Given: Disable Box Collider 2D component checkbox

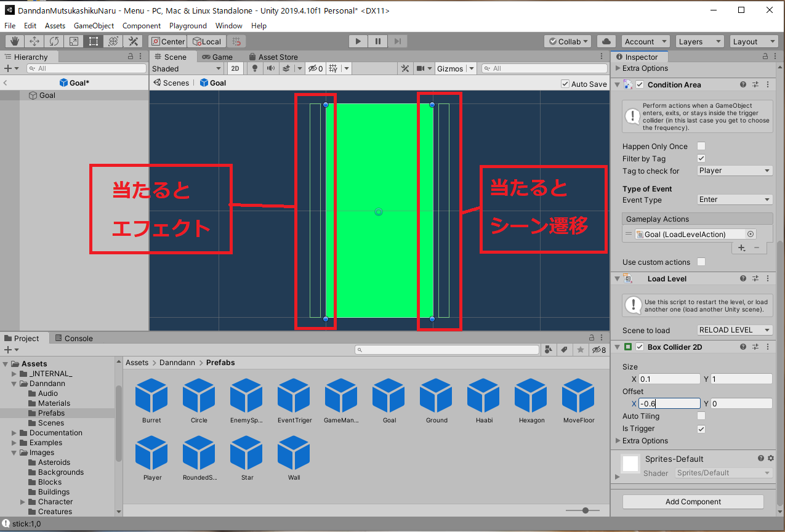Looking at the screenshot, I should (x=640, y=347).
